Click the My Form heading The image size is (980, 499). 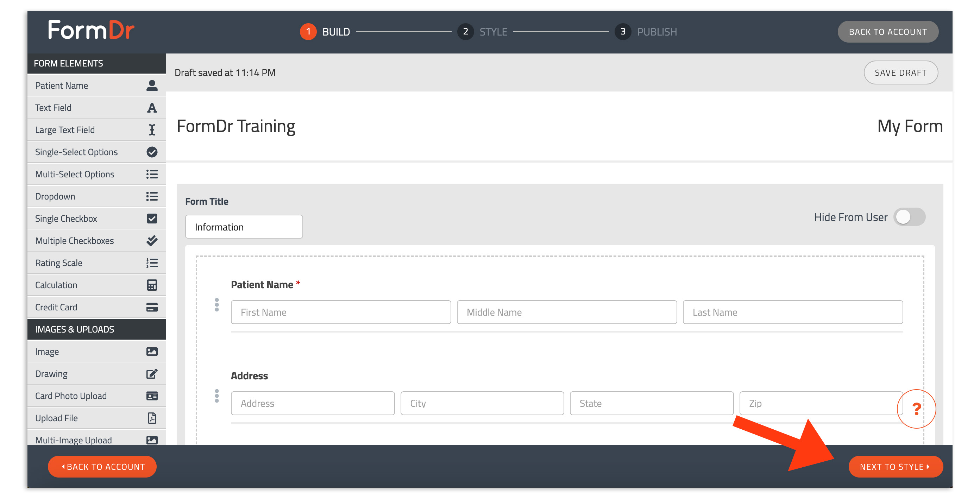[x=910, y=126]
